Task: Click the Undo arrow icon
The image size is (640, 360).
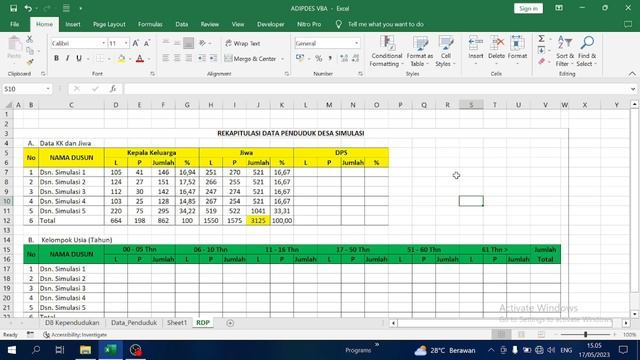Action: tap(28, 8)
